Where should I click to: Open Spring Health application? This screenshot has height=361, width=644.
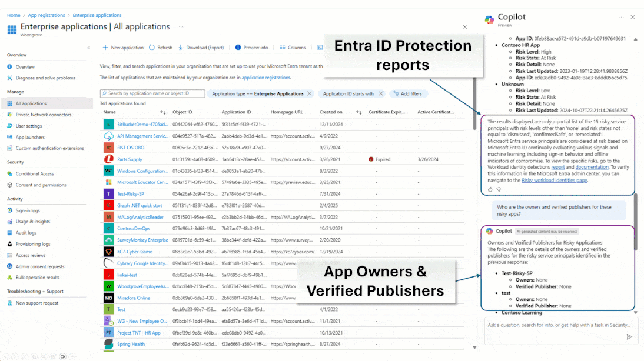coord(131,344)
